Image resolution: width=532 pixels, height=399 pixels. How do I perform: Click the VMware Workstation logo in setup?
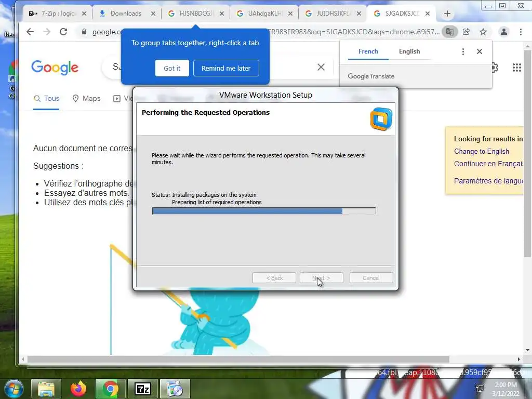[381, 119]
